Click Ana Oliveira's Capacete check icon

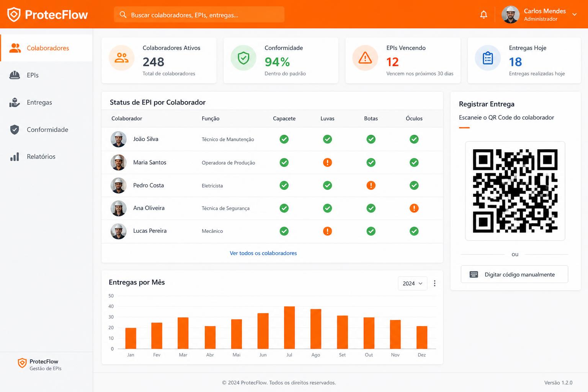pyautogui.click(x=284, y=208)
